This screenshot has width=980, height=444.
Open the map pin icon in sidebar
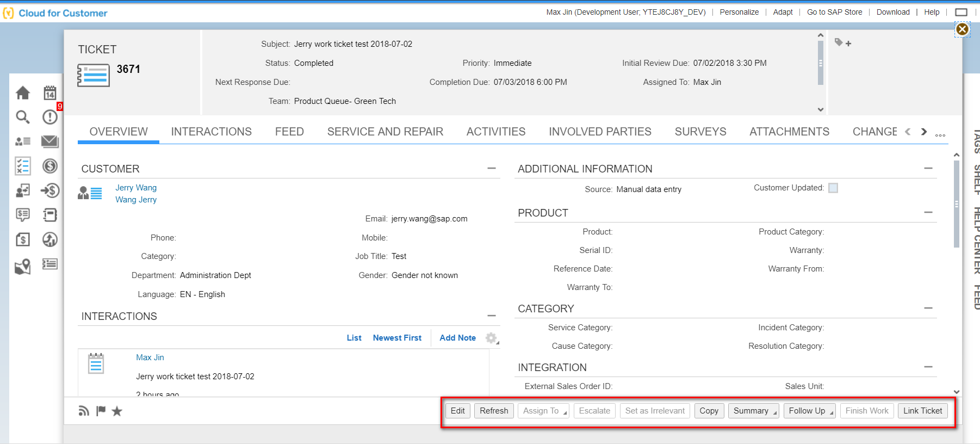pyautogui.click(x=23, y=266)
